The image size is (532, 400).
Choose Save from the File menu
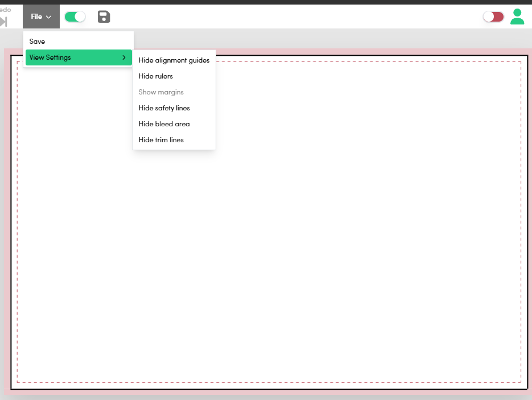pyautogui.click(x=37, y=42)
